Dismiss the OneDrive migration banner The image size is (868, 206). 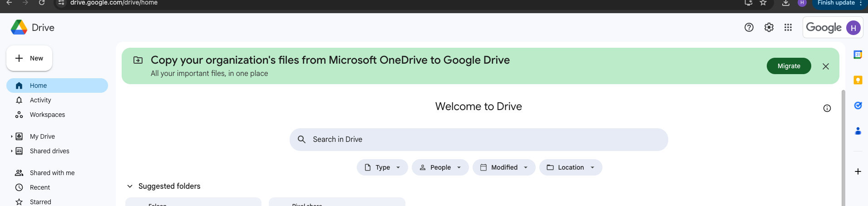(826, 66)
